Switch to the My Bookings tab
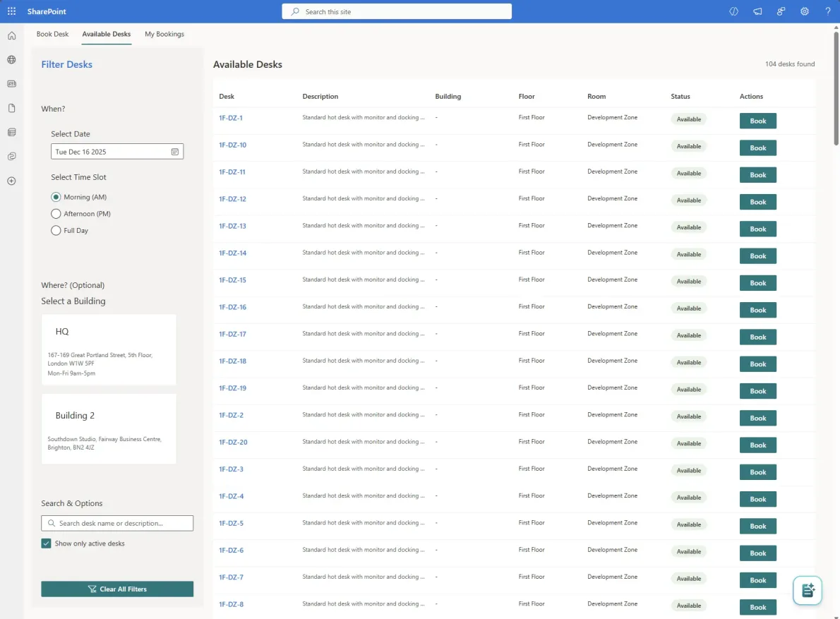Viewport: 840px width, 619px height. click(164, 33)
